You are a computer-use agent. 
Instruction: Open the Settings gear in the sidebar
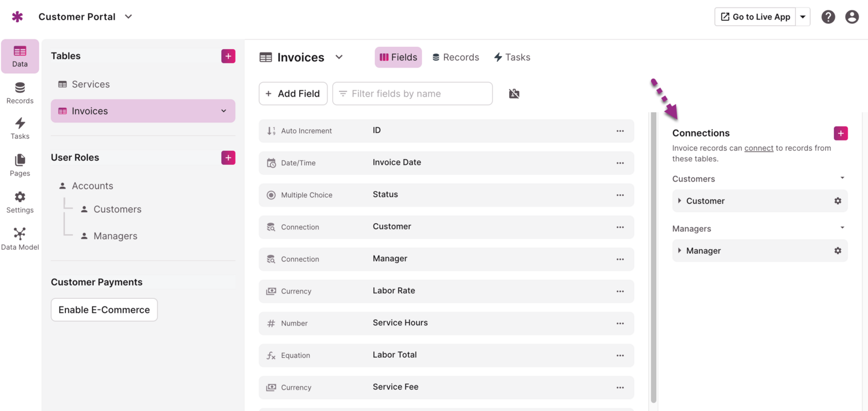[20, 202]
